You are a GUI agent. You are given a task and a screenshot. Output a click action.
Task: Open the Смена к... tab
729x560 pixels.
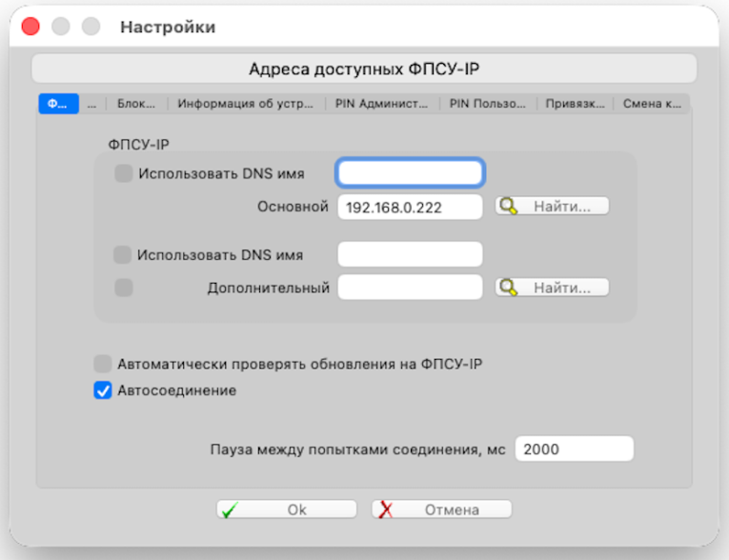pos(652,104)
